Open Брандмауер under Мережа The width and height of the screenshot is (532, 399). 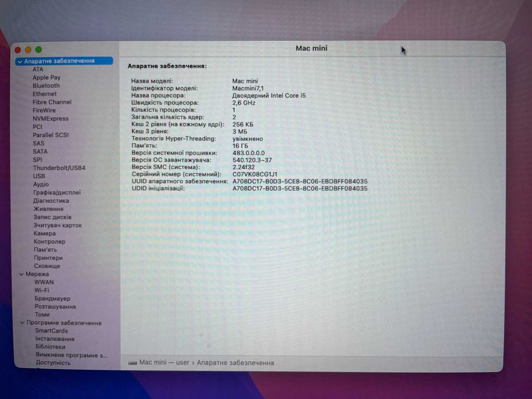point(52,299)
